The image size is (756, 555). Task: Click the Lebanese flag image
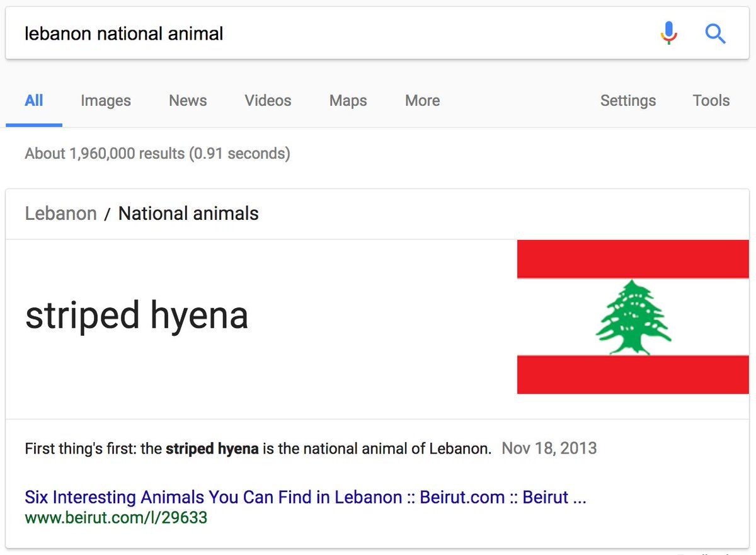pos(633,317)
